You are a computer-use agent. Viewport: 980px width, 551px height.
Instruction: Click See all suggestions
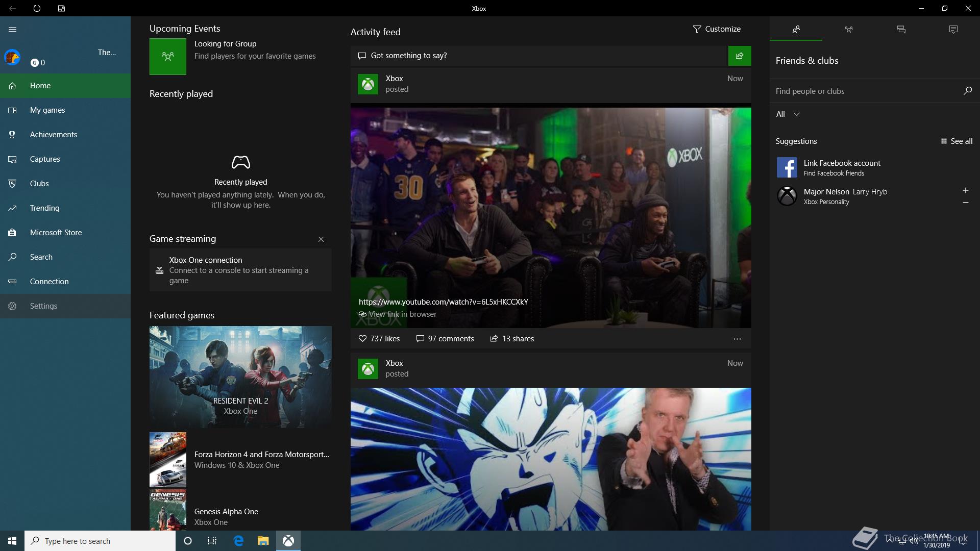(957, 141)
